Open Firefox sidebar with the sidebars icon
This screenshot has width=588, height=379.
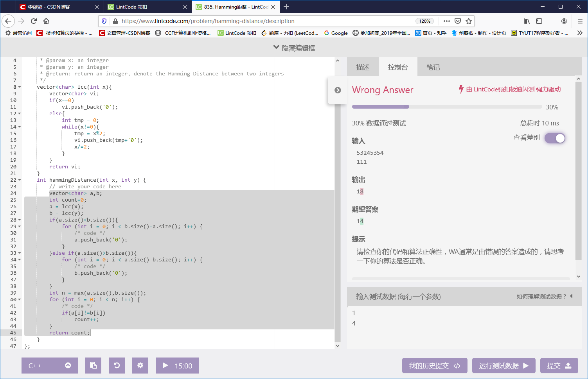point(539,21)
